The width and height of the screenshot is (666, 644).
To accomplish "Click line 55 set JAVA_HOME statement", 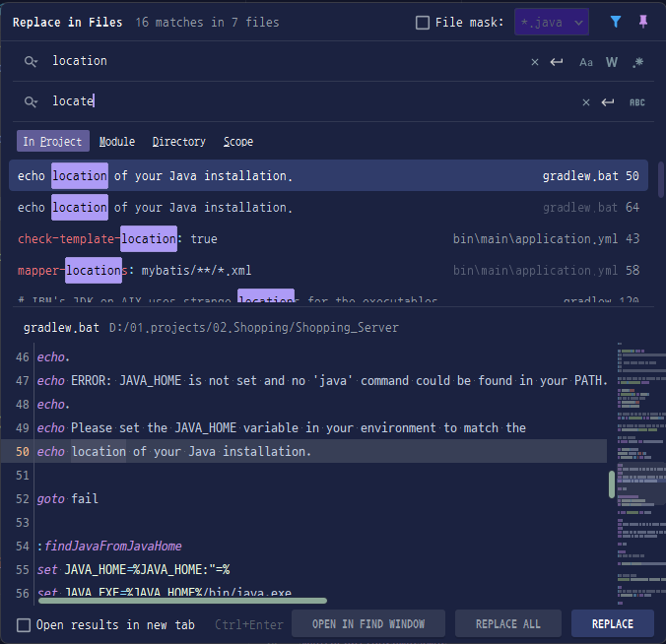I will point(133,569).
